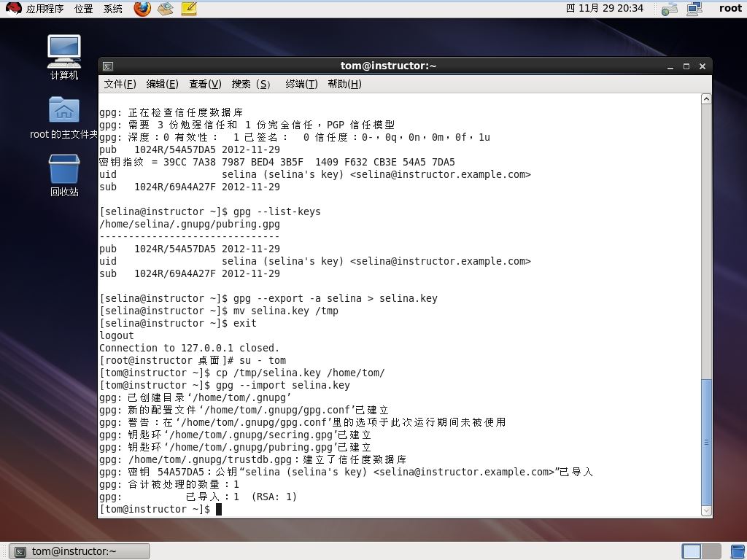Click the '已导入：1 (RSA: 1)' line
This screenshot has width=747, height=560.
(x=198, y=497)
